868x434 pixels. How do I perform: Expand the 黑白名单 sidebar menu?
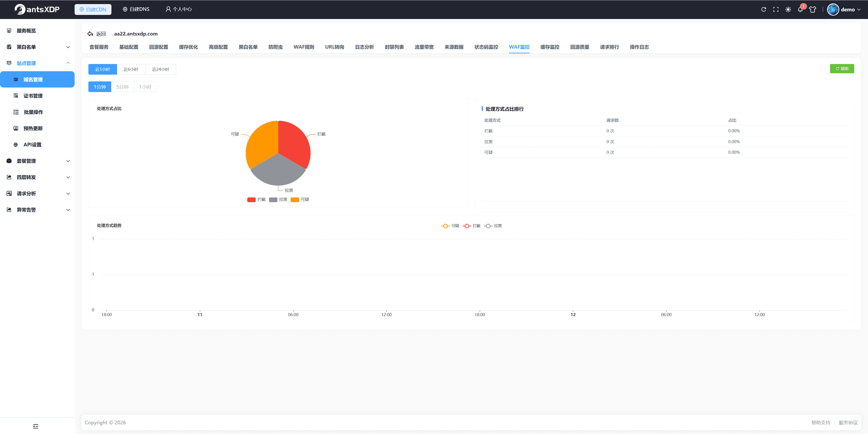pos(37,47)
